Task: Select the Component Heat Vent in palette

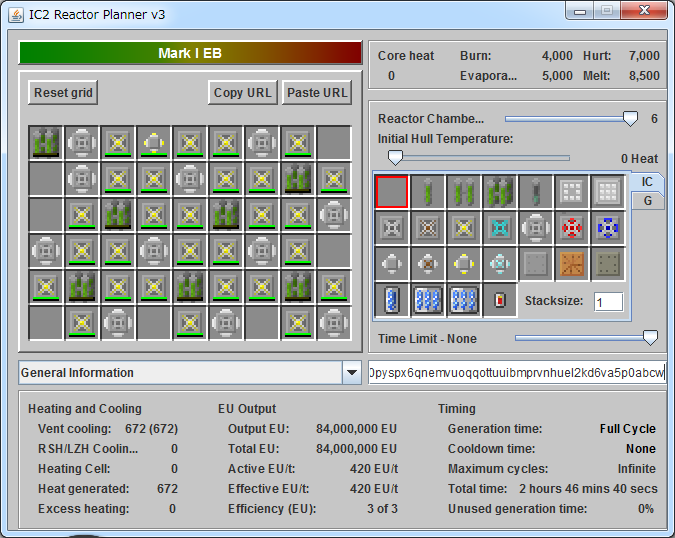Action: (536, 228)
